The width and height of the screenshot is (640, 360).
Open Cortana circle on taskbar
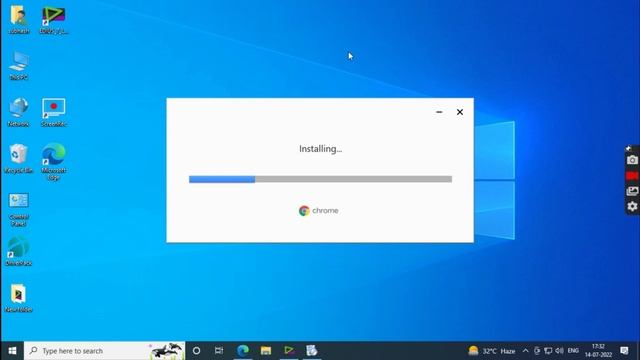196,351
